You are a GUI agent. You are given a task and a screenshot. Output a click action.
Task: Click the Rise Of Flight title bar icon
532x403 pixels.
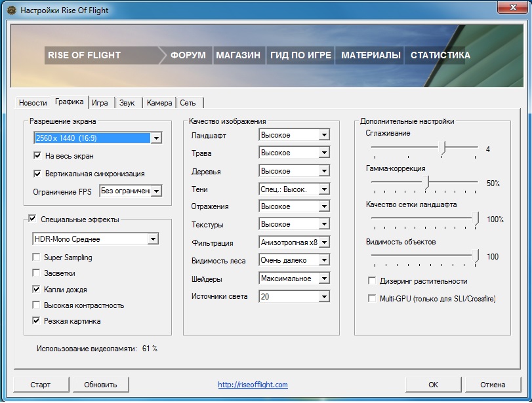pos(12,10)
